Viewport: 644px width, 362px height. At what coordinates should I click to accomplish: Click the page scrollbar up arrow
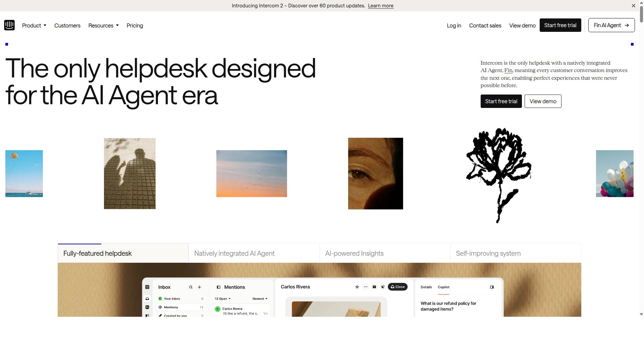(x=641, y=2)
